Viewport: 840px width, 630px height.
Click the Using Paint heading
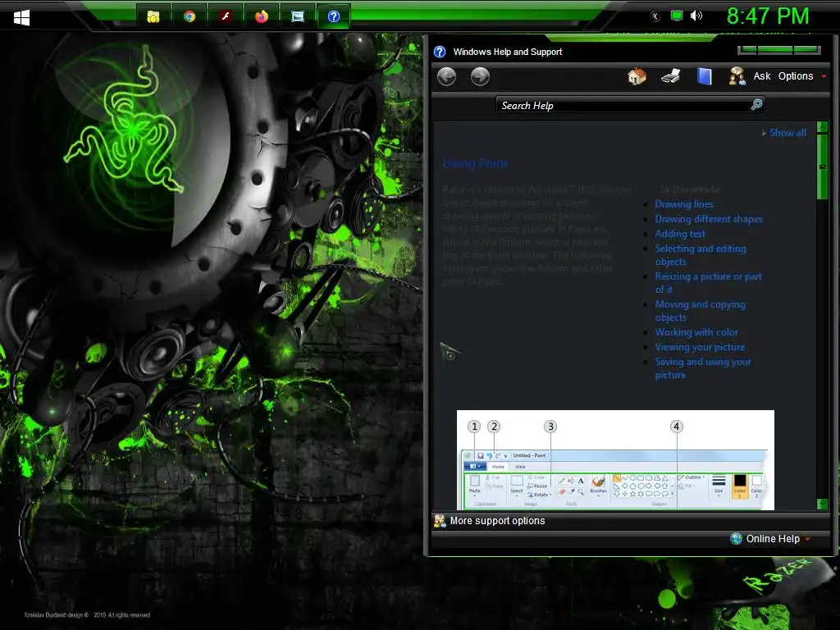[475, 163]
